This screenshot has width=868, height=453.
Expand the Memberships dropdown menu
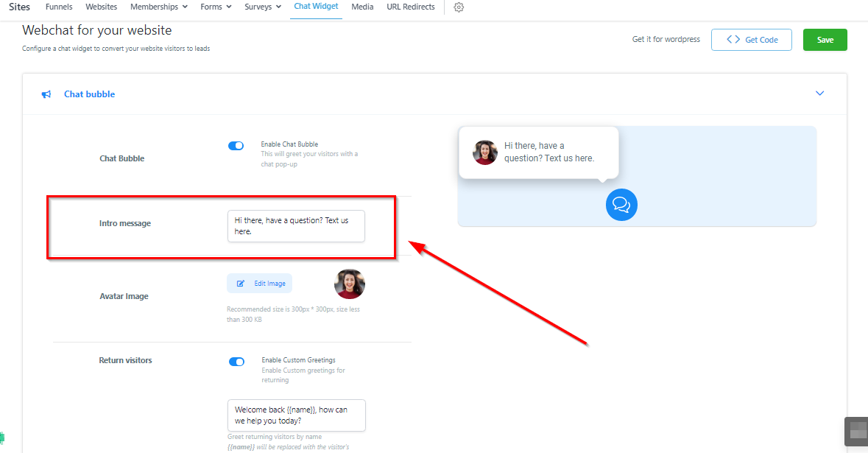[158, 7]
